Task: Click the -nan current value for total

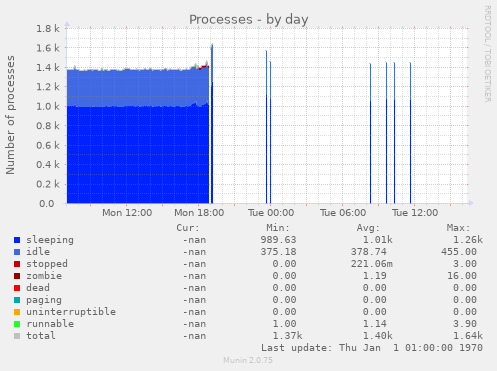Action: 194,336
